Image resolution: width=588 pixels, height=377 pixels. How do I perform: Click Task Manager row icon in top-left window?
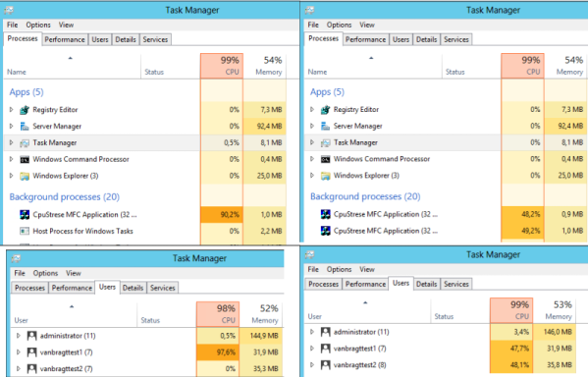tap(25, 143)
